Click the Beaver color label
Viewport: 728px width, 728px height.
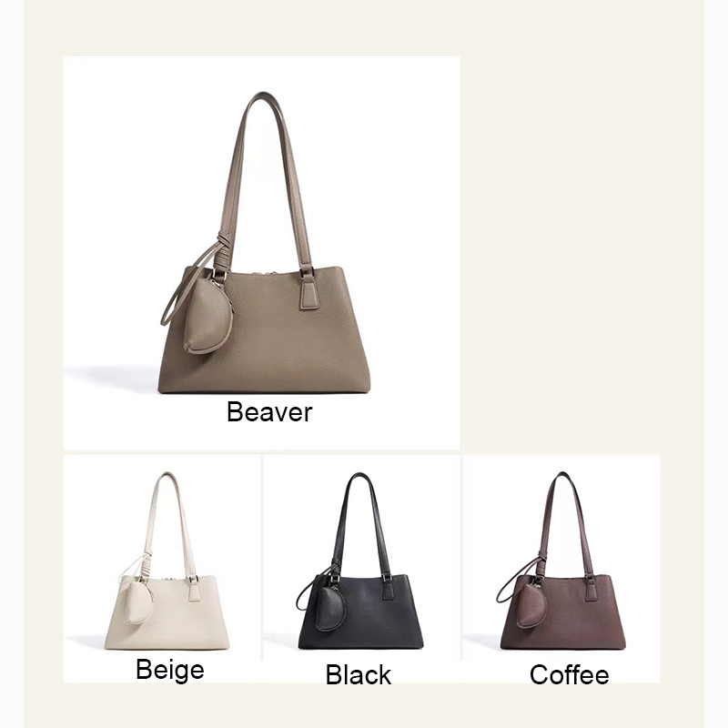tap(269, 412)
